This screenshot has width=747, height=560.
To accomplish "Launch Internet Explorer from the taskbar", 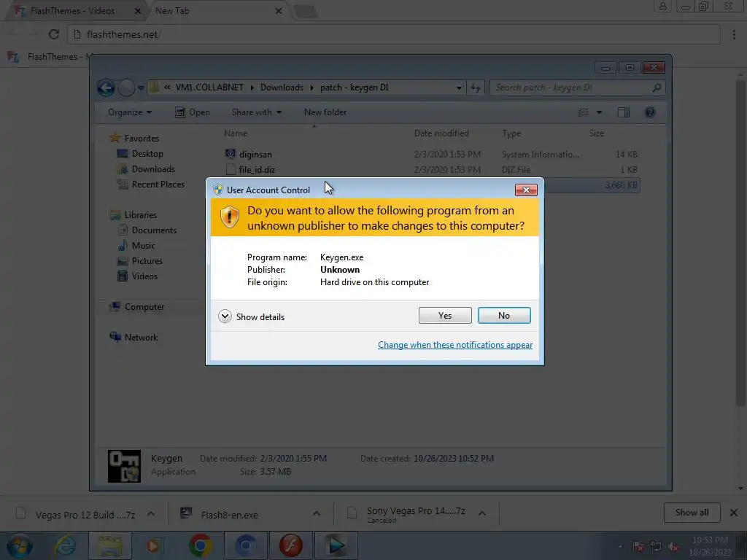I will (x=64, y=545).
